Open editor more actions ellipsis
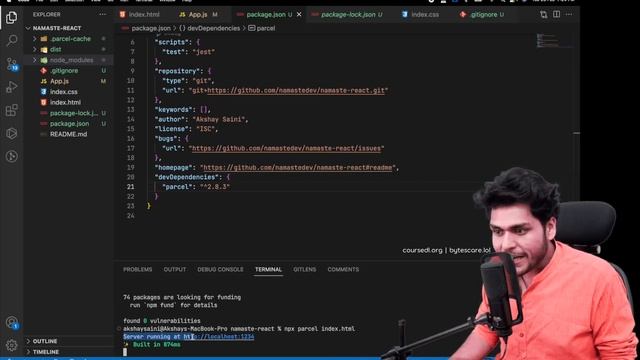This screenshot has height=360, width=640. [569, 14]
